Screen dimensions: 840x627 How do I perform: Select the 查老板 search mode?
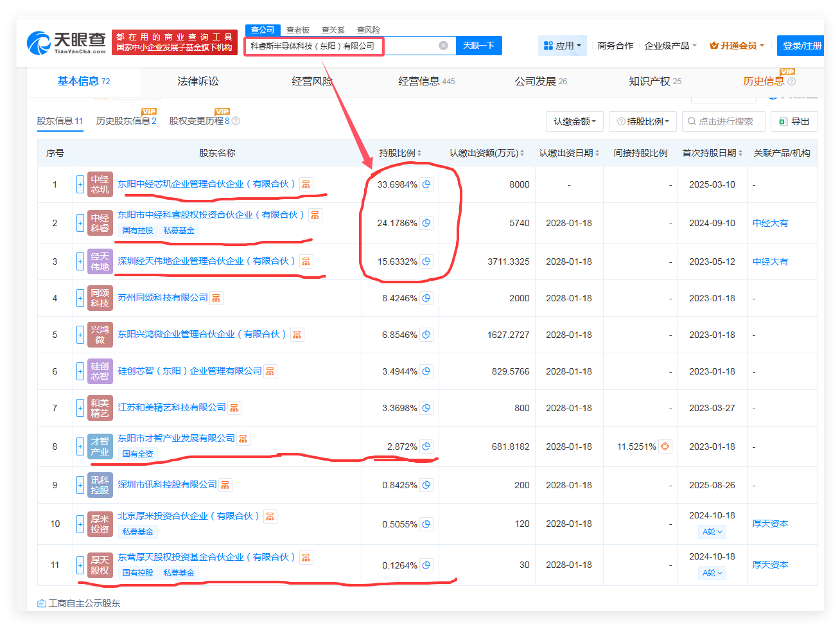coord(298,30)
